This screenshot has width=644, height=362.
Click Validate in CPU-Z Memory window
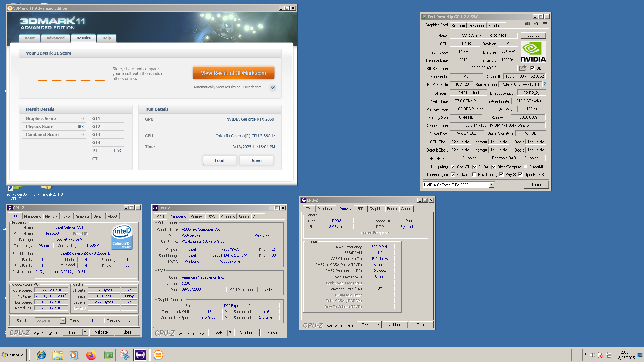pyautogui.click(x=395, y=325)
